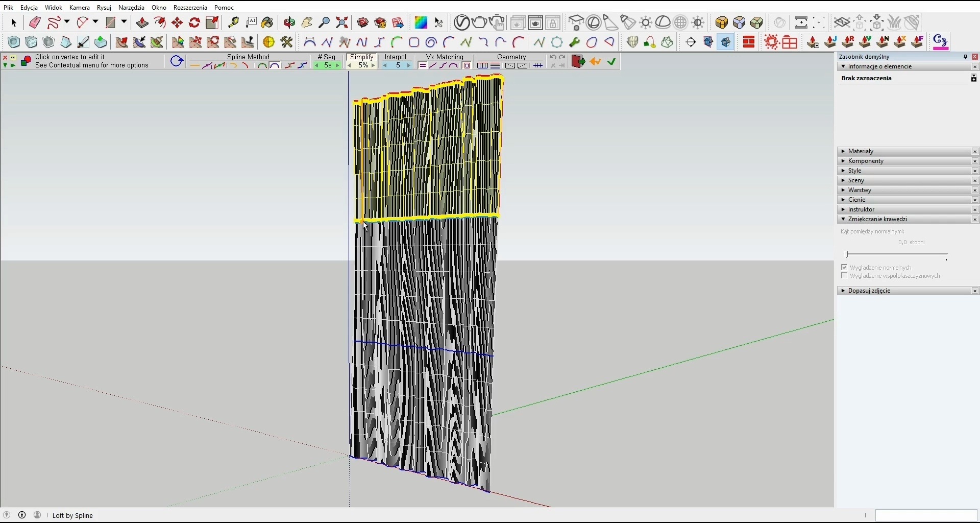Open the Kamera menu
The width and height of the screenshot is (980, 523).
point(79,8)
